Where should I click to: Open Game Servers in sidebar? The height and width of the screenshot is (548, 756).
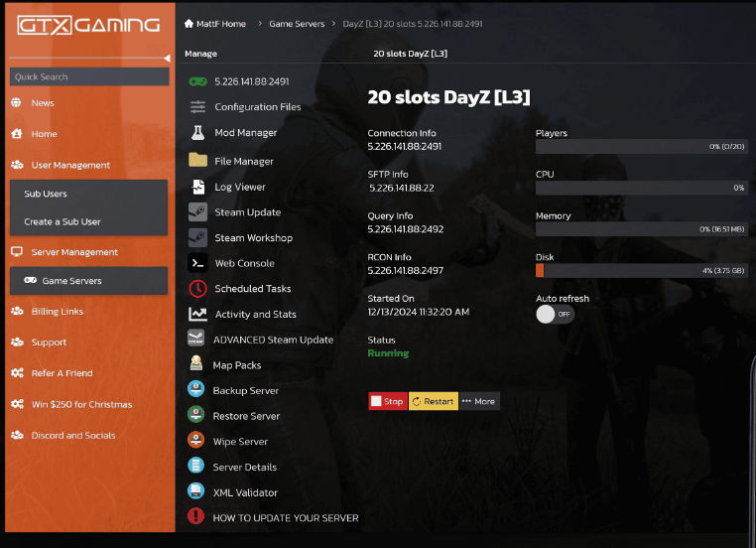point(88,281)
